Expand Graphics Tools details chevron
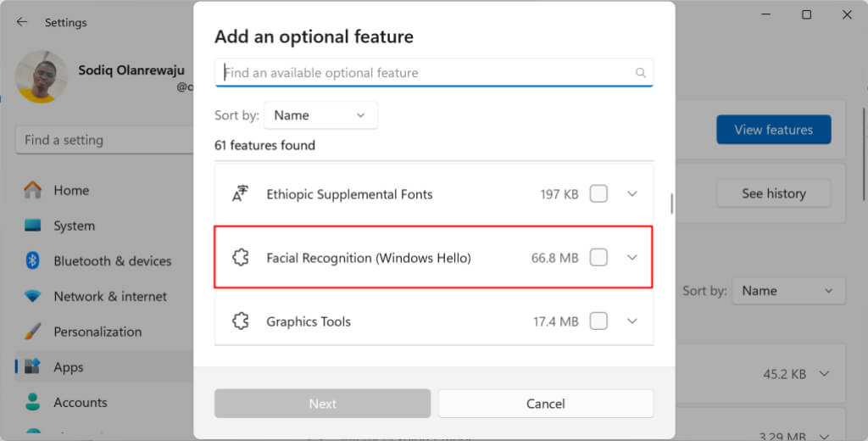Viewport: 868px width, 441px height. [632, 321]
